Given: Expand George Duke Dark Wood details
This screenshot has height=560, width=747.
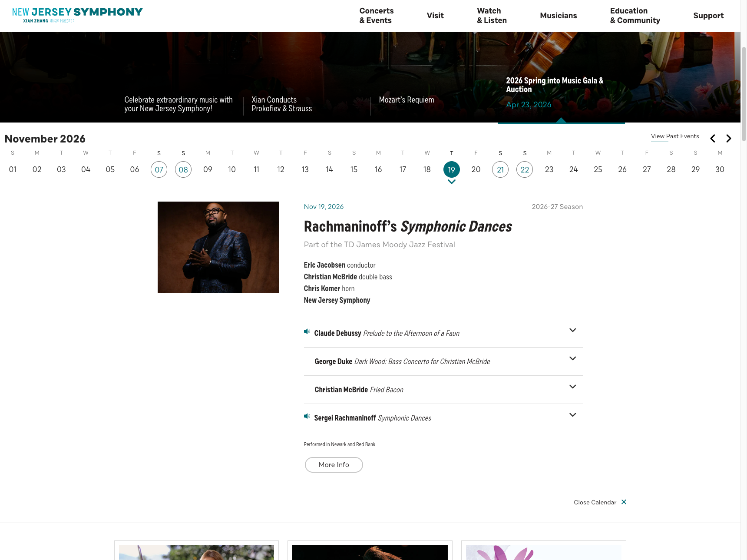Looking at the screenshot, I should (572, 359).
